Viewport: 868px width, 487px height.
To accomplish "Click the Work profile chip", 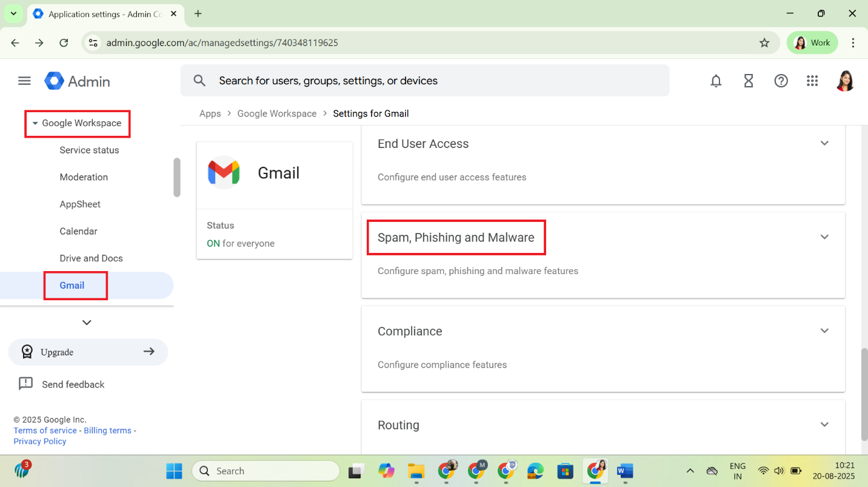I will coord(812,42).
